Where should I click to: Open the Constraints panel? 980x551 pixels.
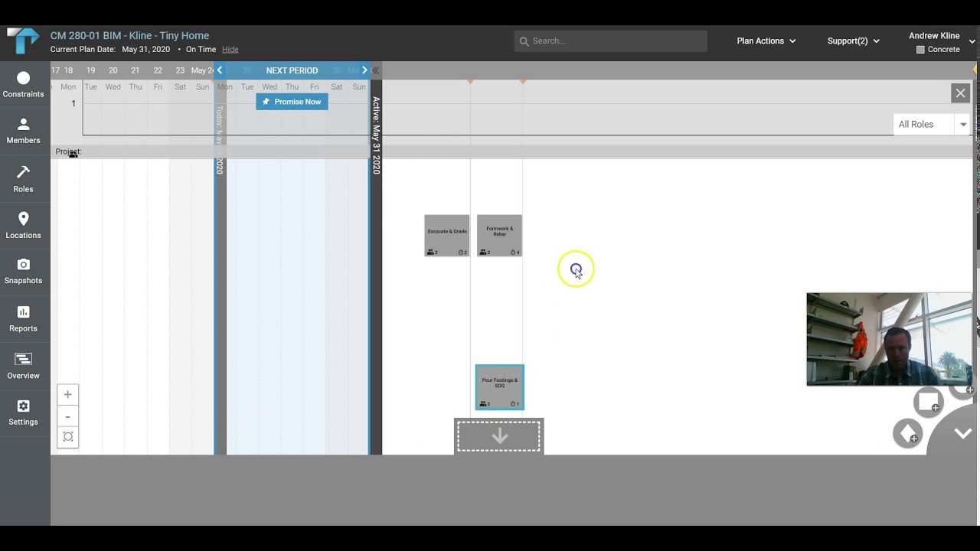(23, 85)
